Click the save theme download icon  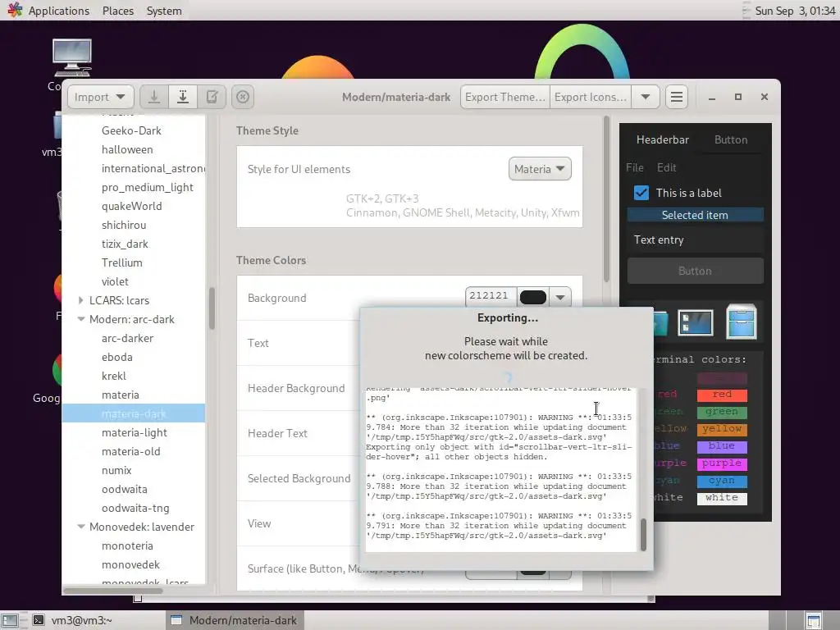click(x=154, y=97)
